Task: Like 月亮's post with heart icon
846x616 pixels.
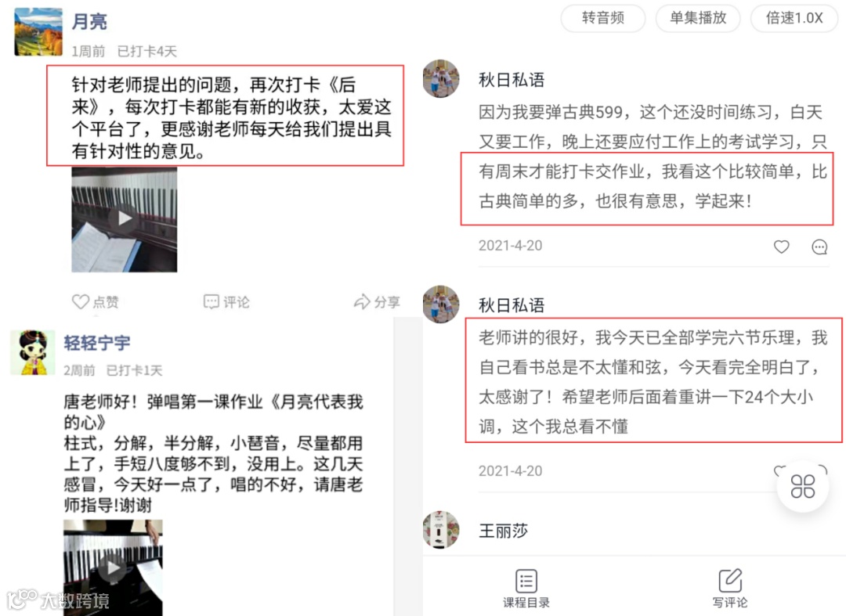Action: click(x=95, y=301)
